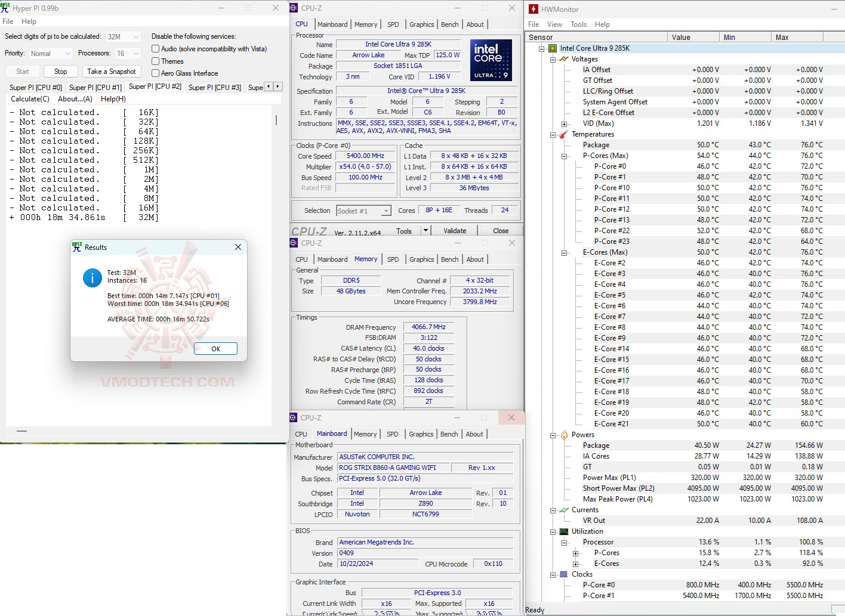Expand the VID (Max) node
Image resolution: width=845 pixels, height=616 pixels.
(565, 123)
